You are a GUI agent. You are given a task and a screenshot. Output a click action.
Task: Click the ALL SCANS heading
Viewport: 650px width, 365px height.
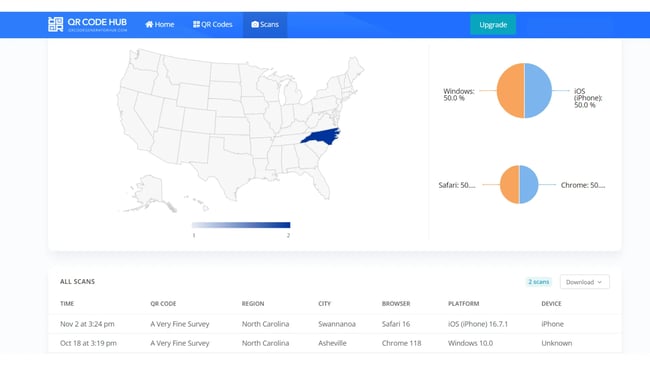coord(78,282)
